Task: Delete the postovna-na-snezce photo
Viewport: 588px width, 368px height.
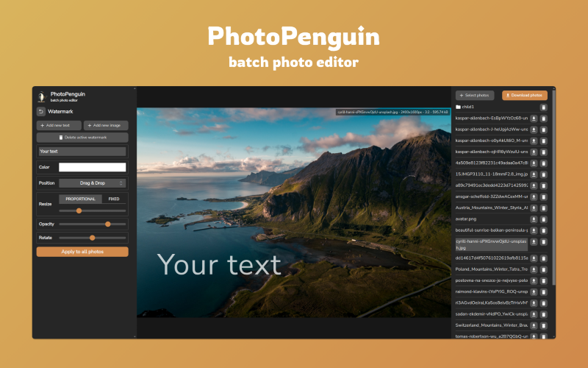Action: [543, 281]
